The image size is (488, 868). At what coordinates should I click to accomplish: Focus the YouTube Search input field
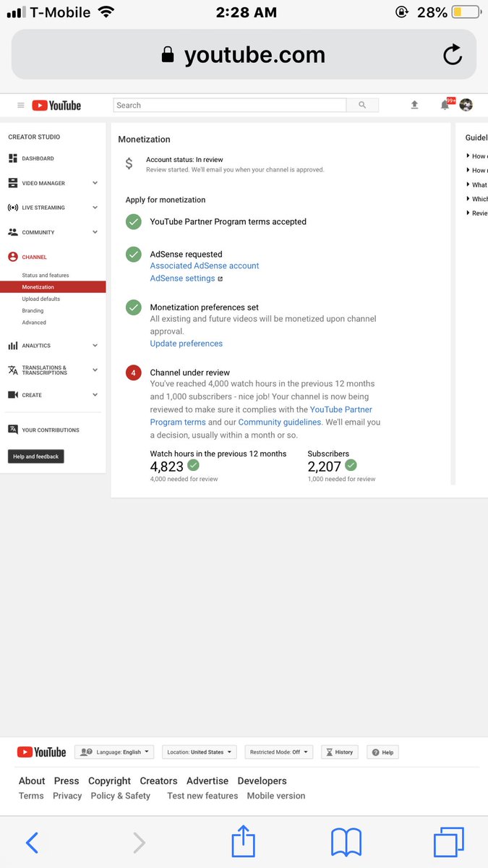230,105
